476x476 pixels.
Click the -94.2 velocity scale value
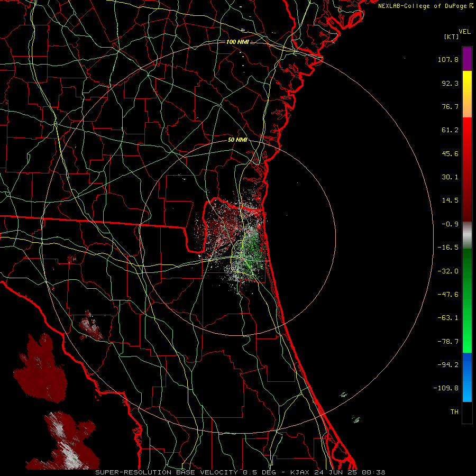(448, 364)
